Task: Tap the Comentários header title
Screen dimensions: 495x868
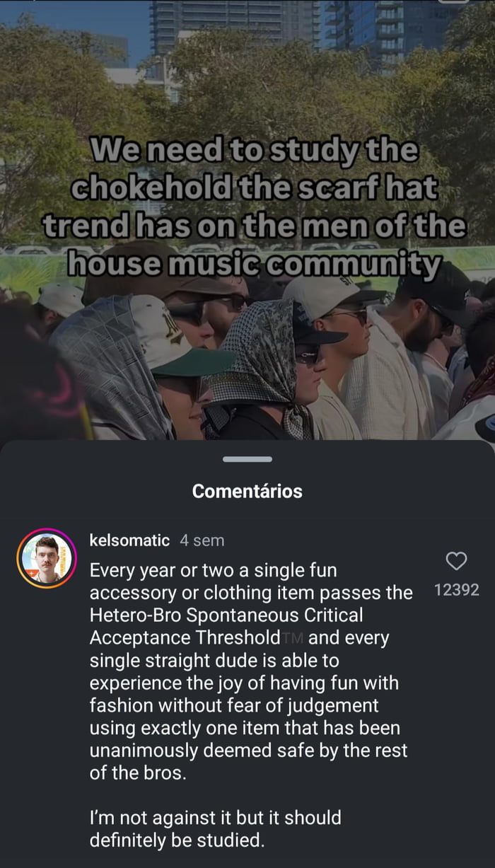Action: click(x=248, y=491)
